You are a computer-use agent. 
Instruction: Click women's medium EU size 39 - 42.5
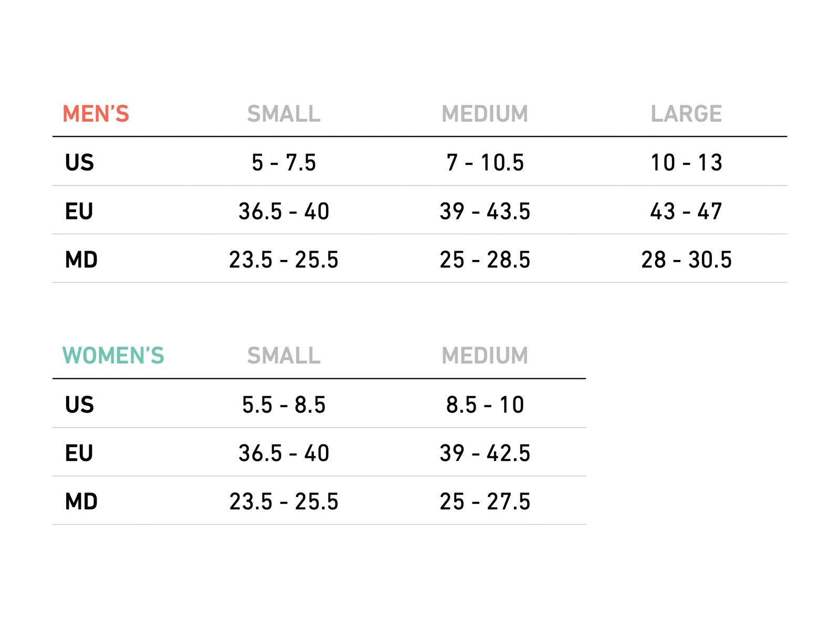(485, 453)
